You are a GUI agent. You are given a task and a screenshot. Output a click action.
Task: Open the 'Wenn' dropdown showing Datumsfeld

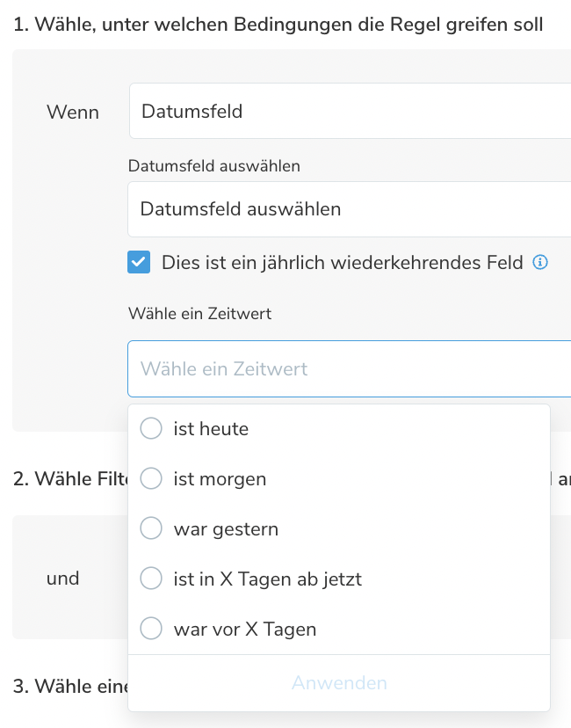coord(350,112)
